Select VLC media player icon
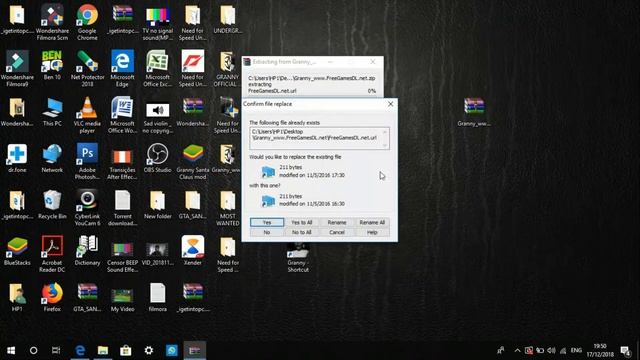Image resolution: width=640 pixels, height=360 pixels. pos(87,115)
